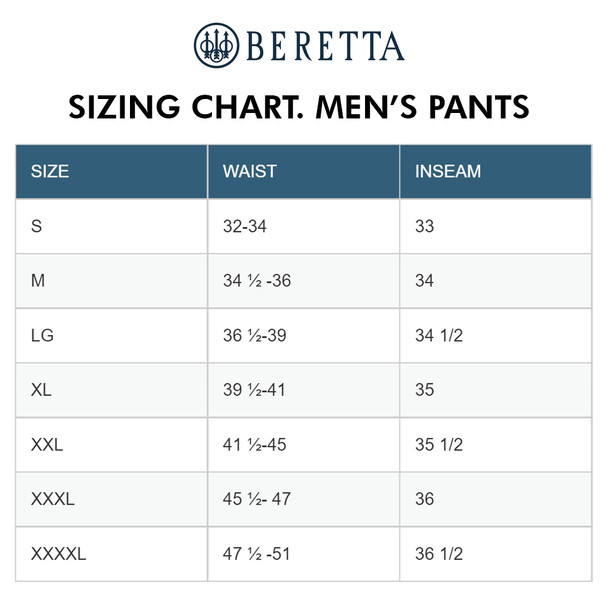Select the SIZE column header
The width and height of the screenshot is (608, 608).
tap(50, 171)
